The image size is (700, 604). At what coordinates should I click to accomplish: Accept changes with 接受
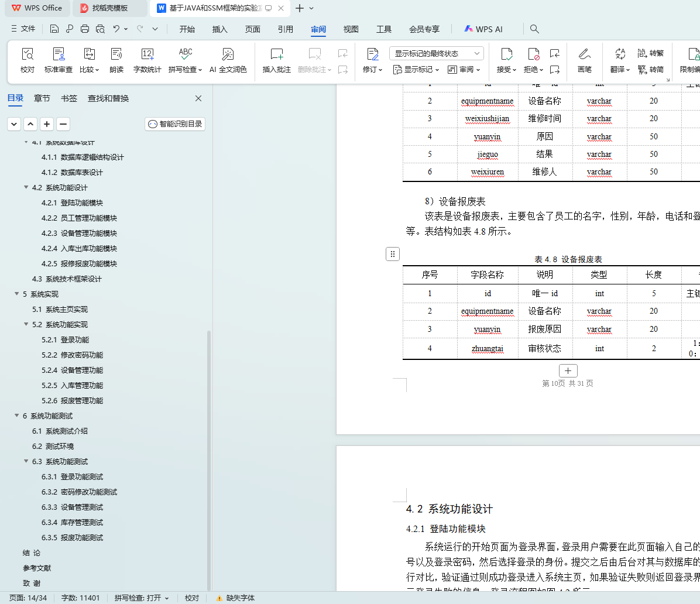[506, 60]
